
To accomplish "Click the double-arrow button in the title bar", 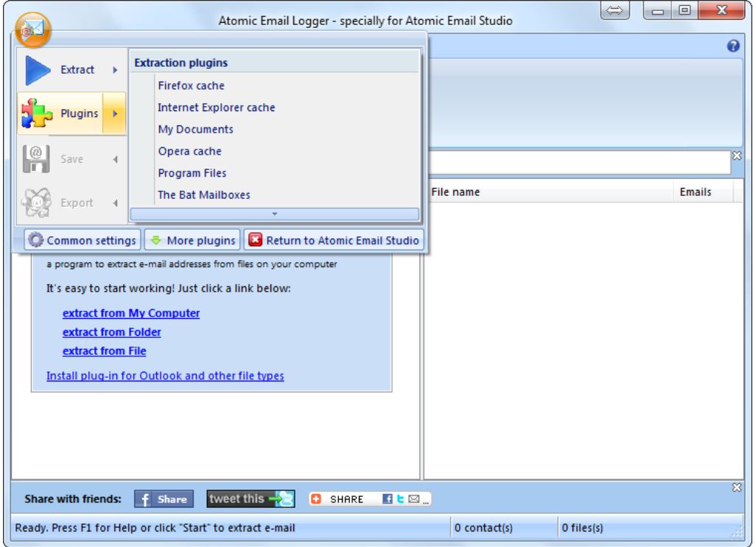I will pyautogui.click(x=615, y=10).
